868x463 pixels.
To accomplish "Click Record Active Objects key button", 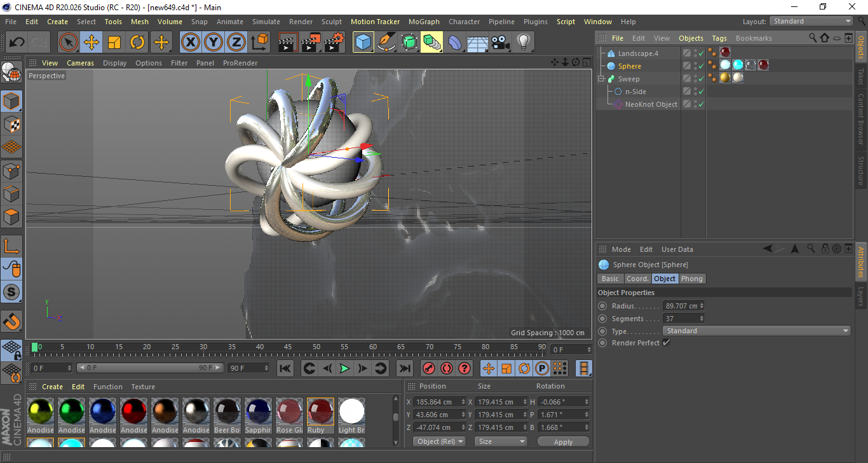I will point(429,368).
